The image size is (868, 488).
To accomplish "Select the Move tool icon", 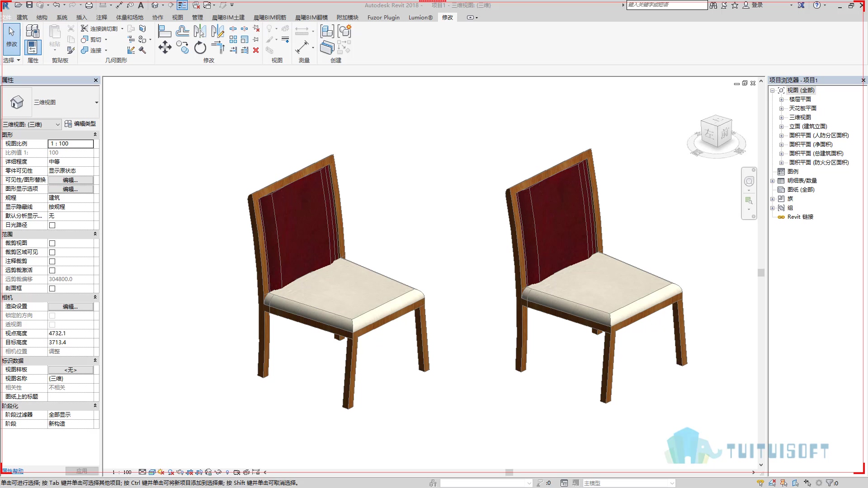I will coord(165,47).
